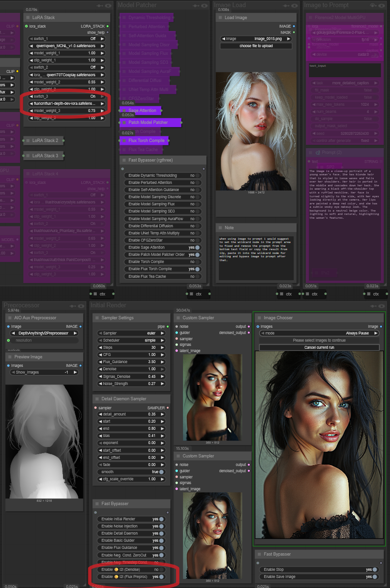Expand the LoRA Stack 3 node square
This screenshot has height=588, width=390.
tap(28, 155)
